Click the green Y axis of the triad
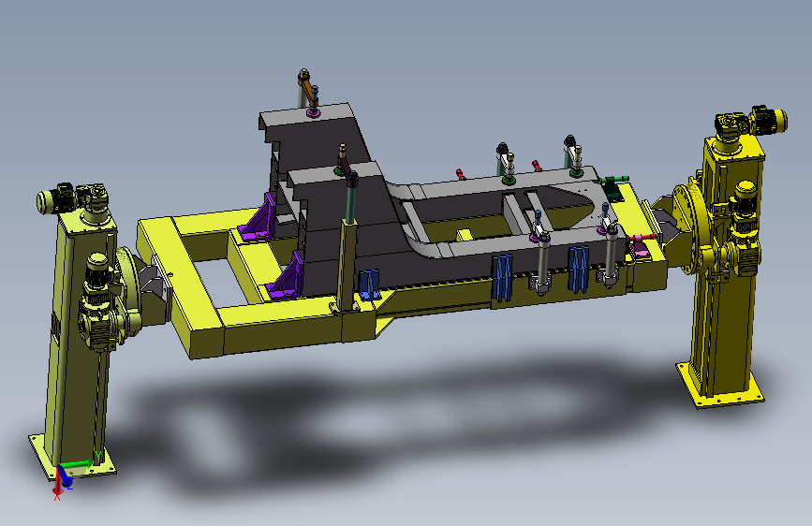The image size is (812, 526). pos(78,464)
